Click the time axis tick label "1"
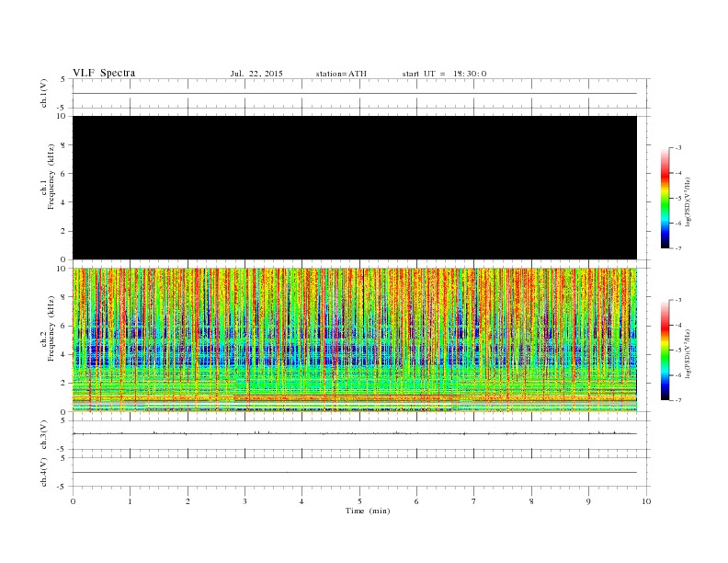The height and width of the screenshot is (563, 728). (130, 501)
